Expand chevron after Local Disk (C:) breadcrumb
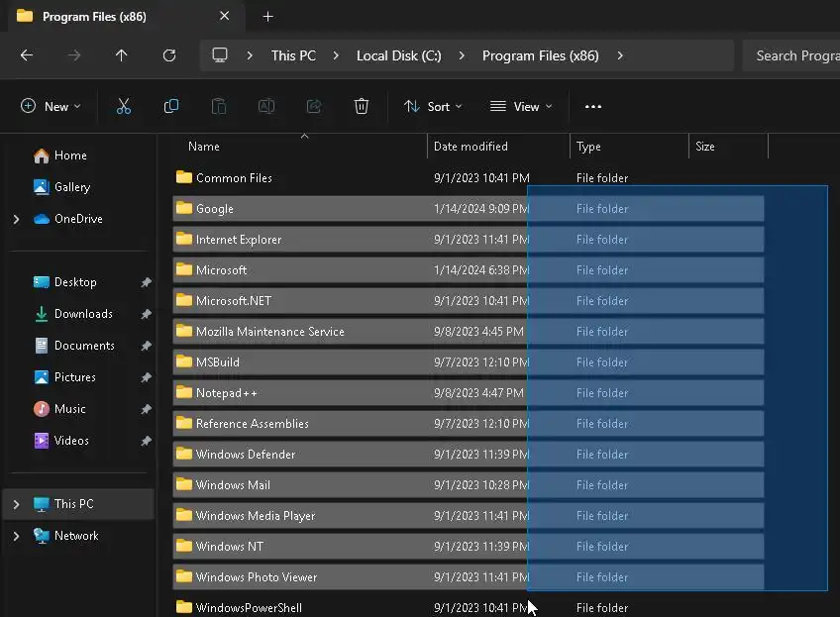Screen dimensions: 840x617 pos(462,55)
